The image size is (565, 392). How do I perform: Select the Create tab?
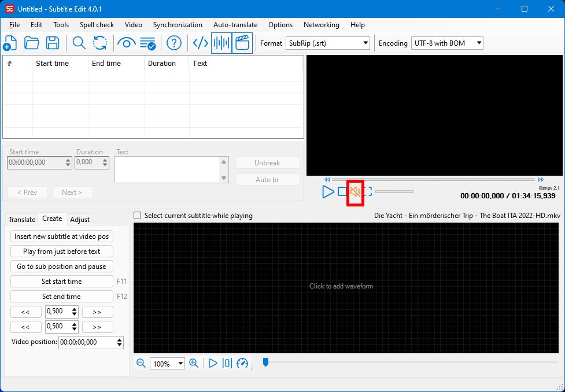[x=52, y=219]
